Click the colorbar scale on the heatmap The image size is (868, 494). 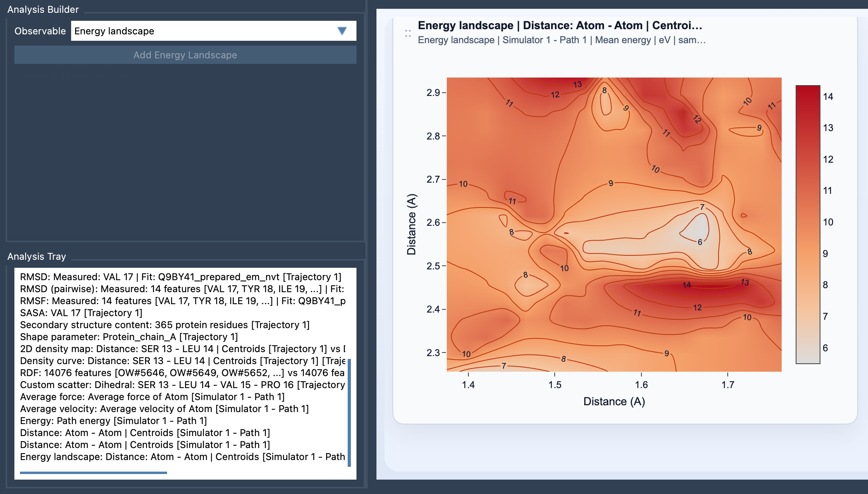point(808,224)
